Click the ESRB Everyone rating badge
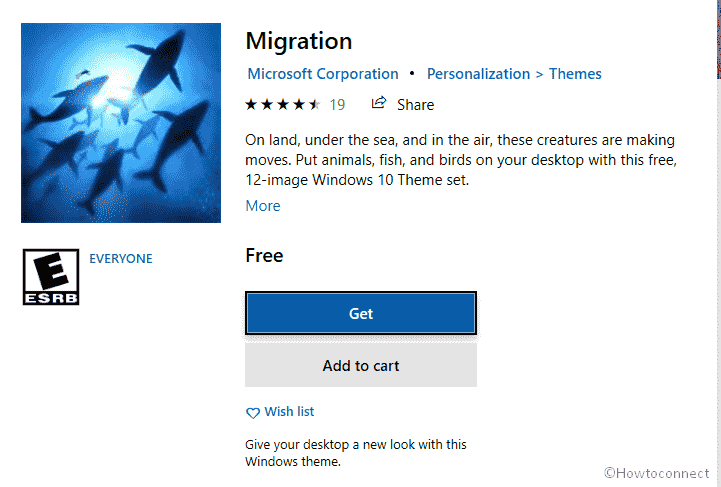Image resolution: width=721 pixels, height=487 pixels. 51,277
